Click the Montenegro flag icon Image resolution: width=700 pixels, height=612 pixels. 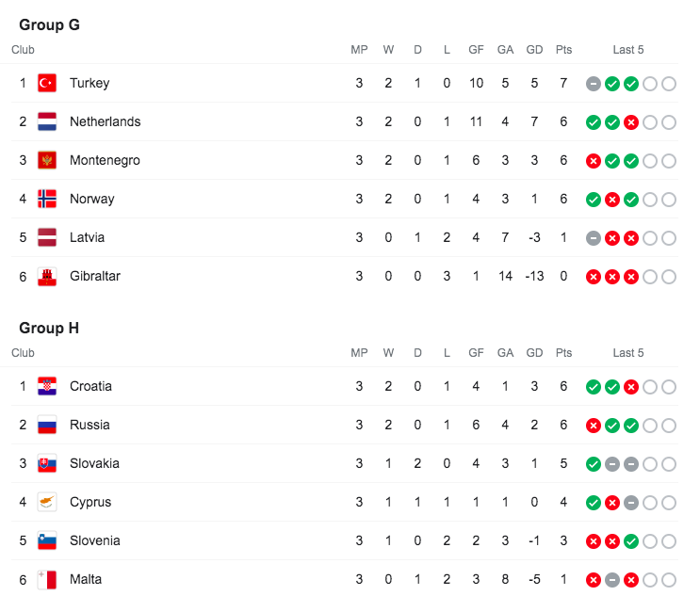click(47, 160)
